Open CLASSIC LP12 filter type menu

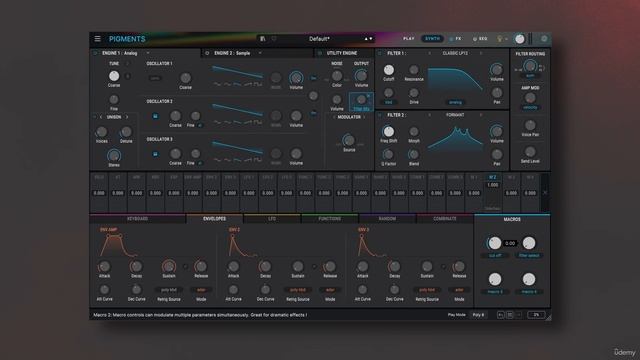tap(455, 53)
